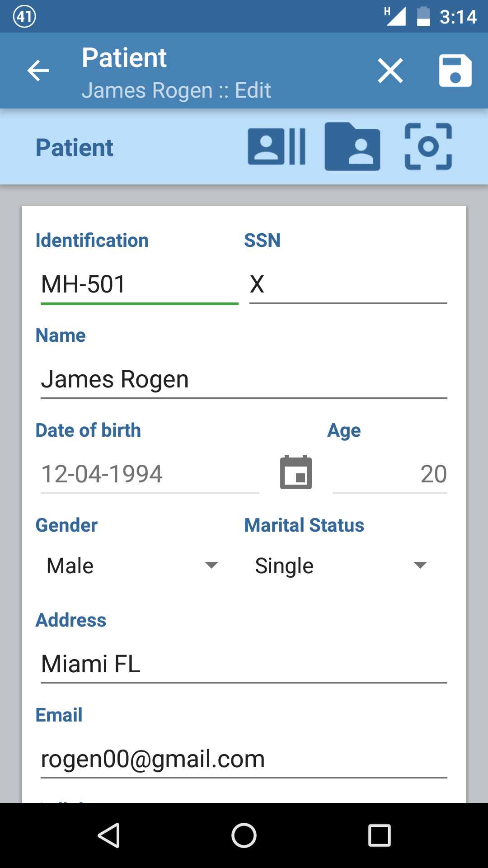The image size is (488, 868).
Task: Tap the back arrow in header
Action: click(x=38, y=71)
